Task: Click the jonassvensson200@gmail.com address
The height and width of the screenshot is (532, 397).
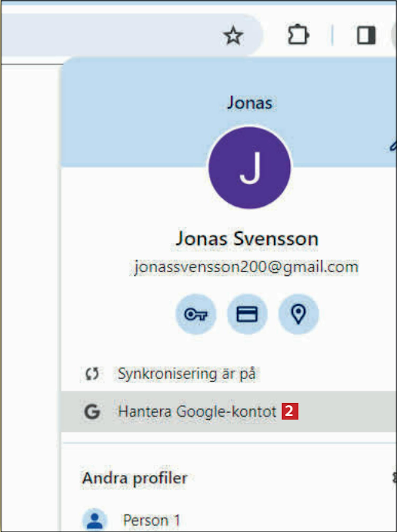Action: click(x=246, y=267)
